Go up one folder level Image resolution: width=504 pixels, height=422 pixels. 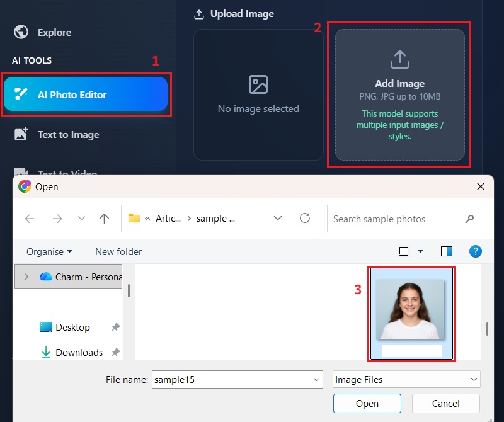click(x=104, y=219)
